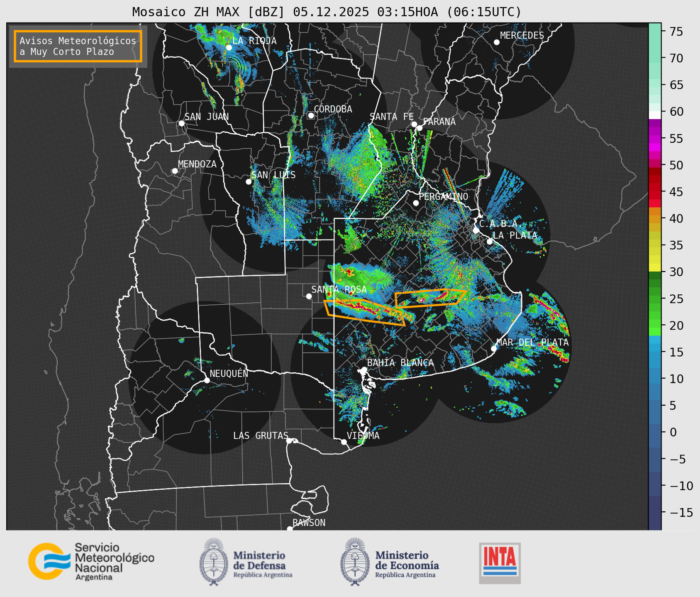Screen dimensions: 700x597
Task: Click the SAN JUAN city marker dot
Action: pyautogui.click(x=181, y=123)
